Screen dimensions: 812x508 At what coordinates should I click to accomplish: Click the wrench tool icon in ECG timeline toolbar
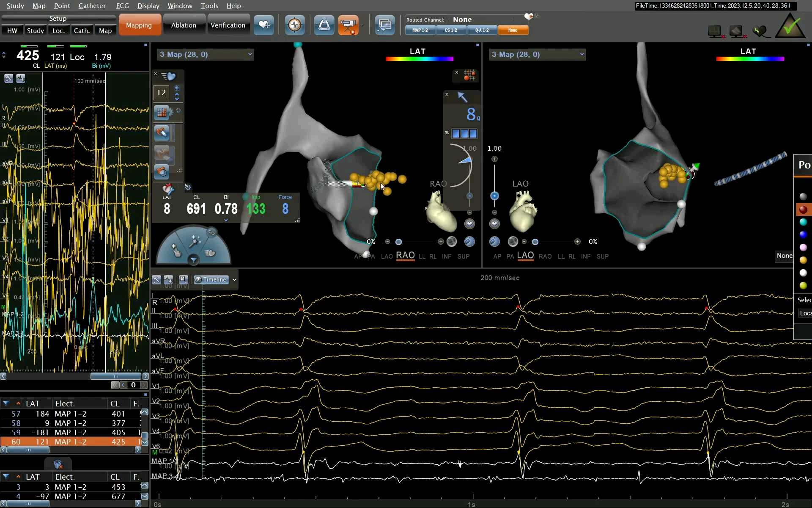[x=156, y=279]
